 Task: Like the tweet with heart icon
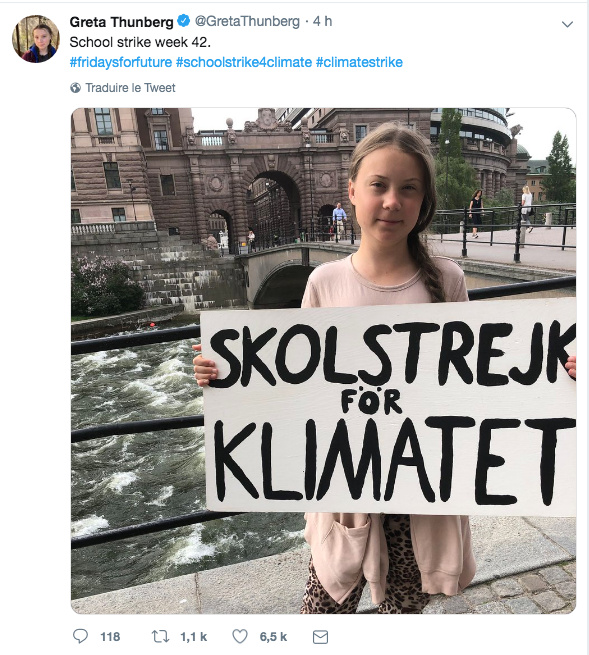(240, 636)
